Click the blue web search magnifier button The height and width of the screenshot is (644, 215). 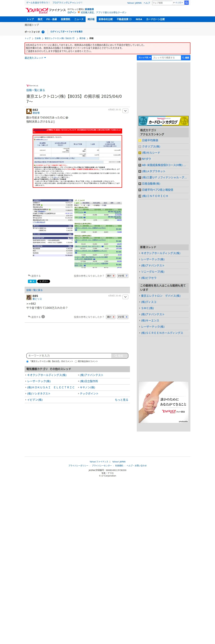click(x=187, y=3)
